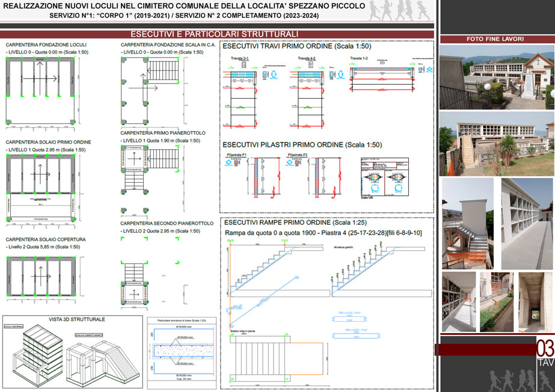Click the 03 TAV sheet number box
Viewport: 555px width, 392px height.
pyautogui.click(x=545, y=352)
